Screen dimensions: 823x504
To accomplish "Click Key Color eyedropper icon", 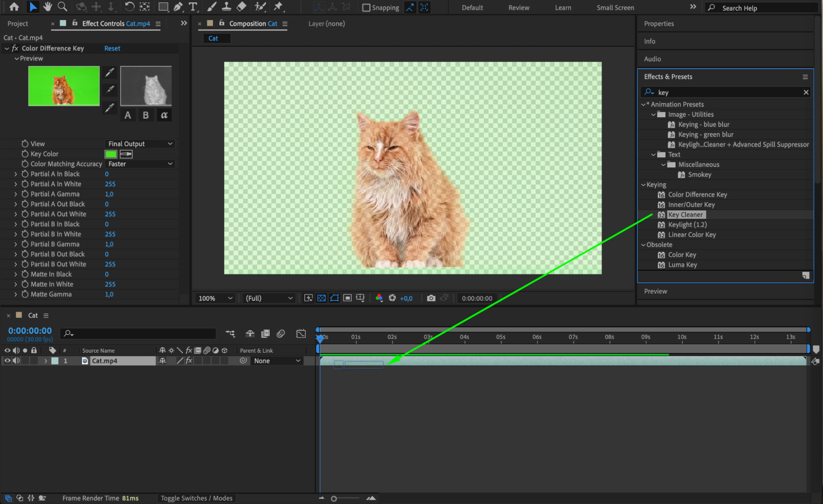I will [x=126, y=154].
